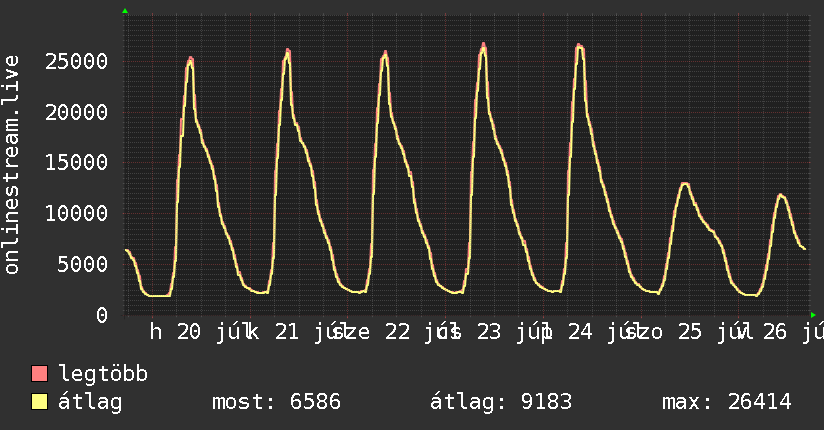
Task: Click the 25 x-axis date label
Action: (690, 332)
